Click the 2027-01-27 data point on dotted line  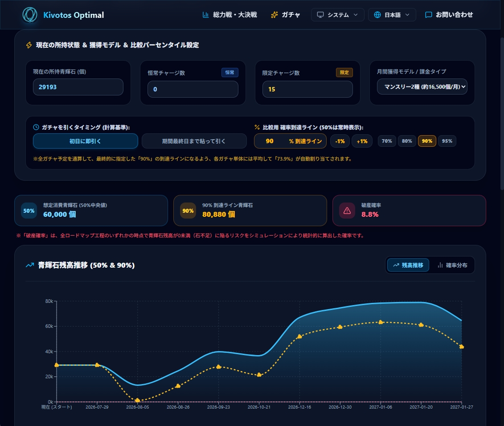click(x=462, y=347)
